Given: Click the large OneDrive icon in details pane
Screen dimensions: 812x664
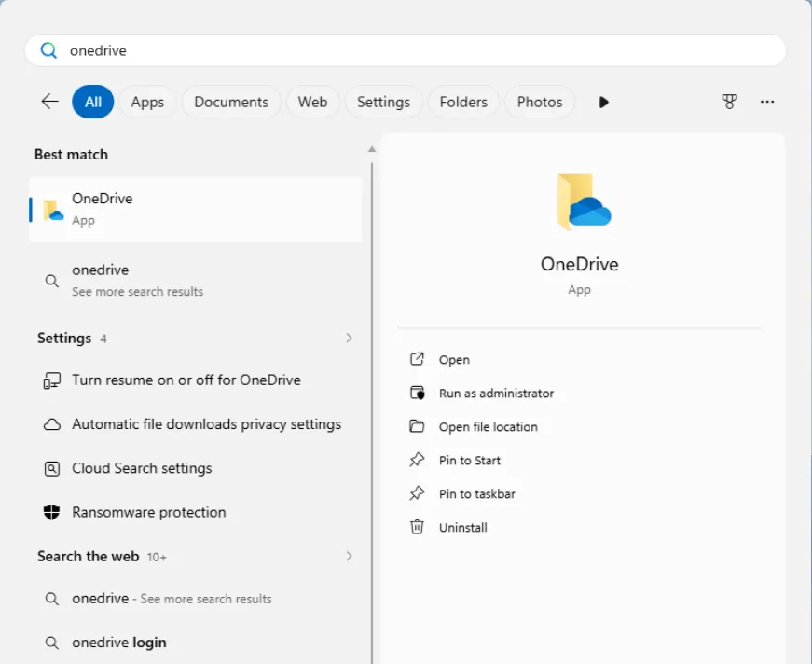Looking at the screenshot, I should click(584, 202).
